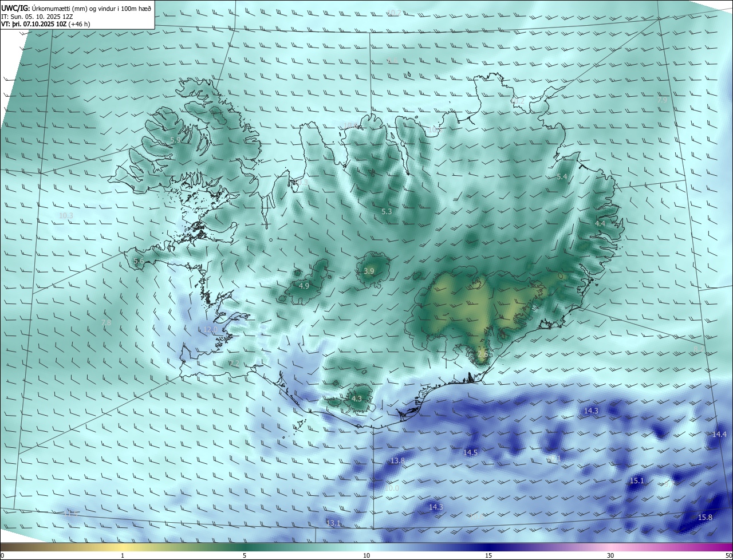Image resolution: width=733 pixels, height=560 pixels.
Task: Click the 50 tick on the color scale
Action: click(728, 556)
